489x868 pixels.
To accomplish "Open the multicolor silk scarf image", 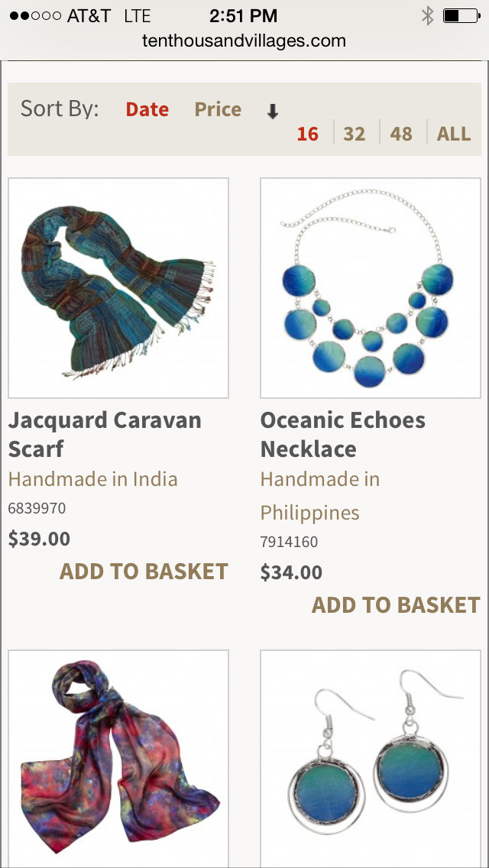I will 118,759.
